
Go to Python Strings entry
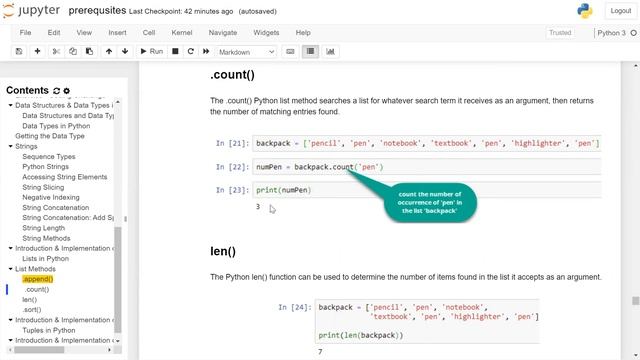[x=45, y=167]
